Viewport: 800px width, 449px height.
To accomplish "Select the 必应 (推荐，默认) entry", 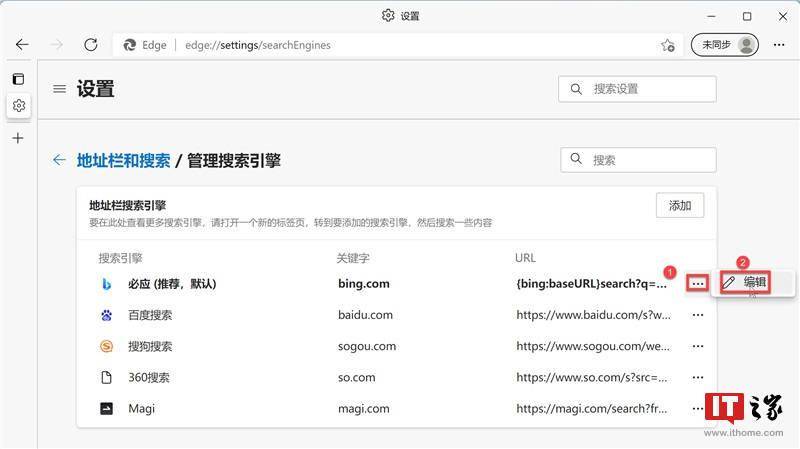I will click(x=172, y=284).
